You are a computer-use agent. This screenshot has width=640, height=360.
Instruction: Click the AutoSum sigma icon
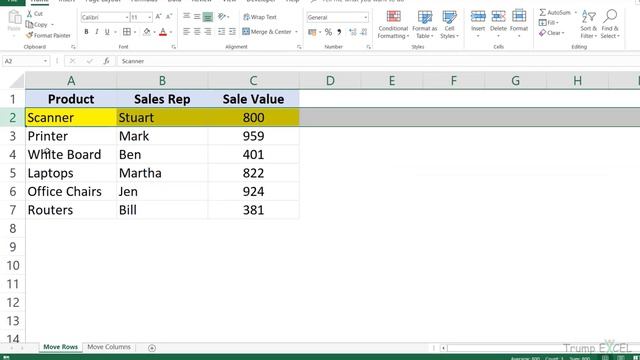542,13
